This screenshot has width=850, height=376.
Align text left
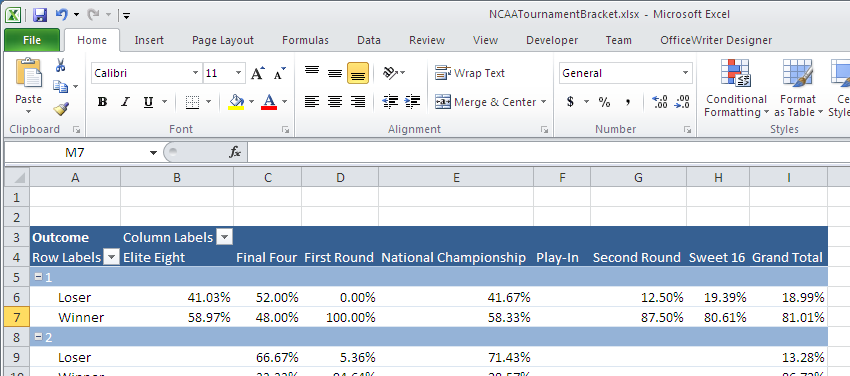tap(312, 101)
